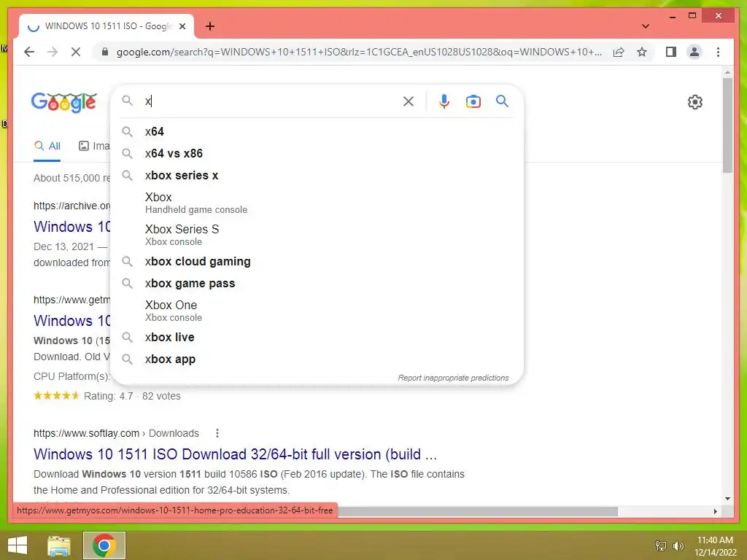
Task: Bookmark this page with the star icon
Action: coord(642,52)
